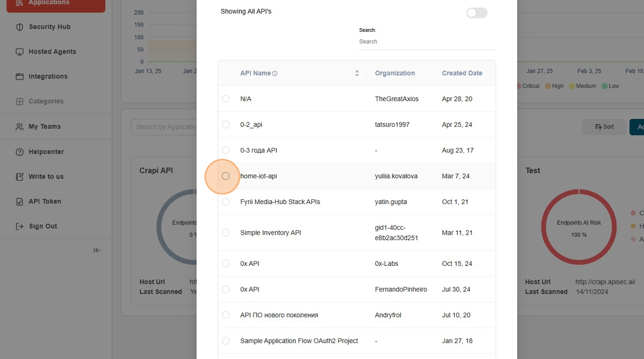Open the Categories menu item
This screenshot has width=644, height=359.
[46, 101]
